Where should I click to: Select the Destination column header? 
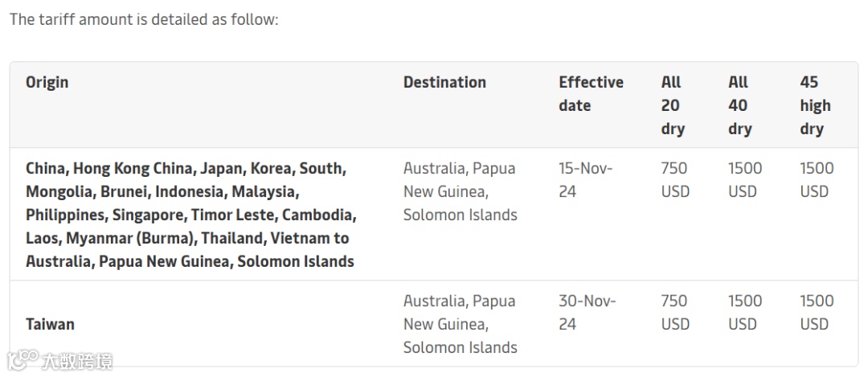click(444, 82)
